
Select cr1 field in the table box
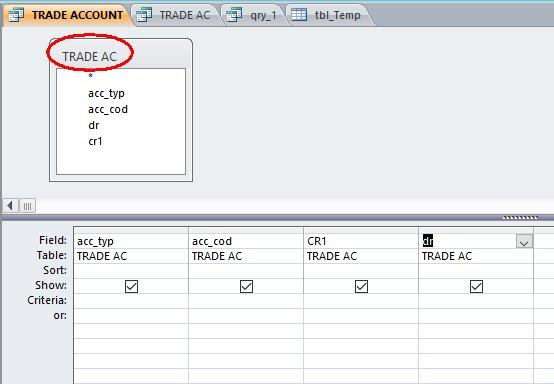pos(95,141)
